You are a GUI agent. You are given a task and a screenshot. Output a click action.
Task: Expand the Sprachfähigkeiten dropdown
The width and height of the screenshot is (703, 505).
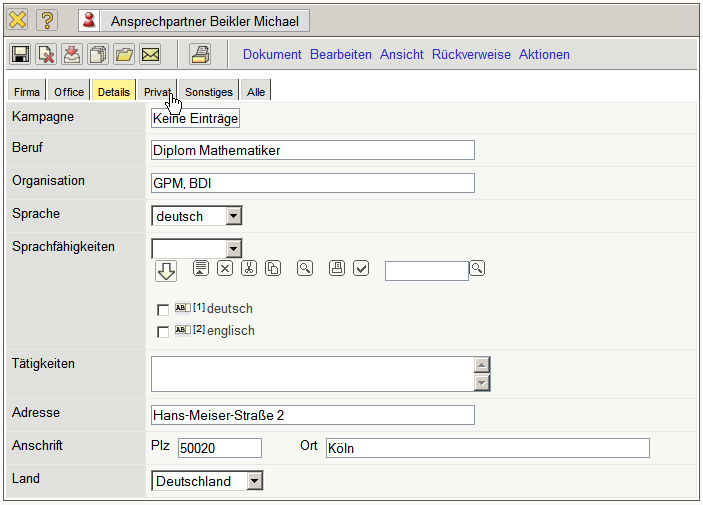click(233, 248)
